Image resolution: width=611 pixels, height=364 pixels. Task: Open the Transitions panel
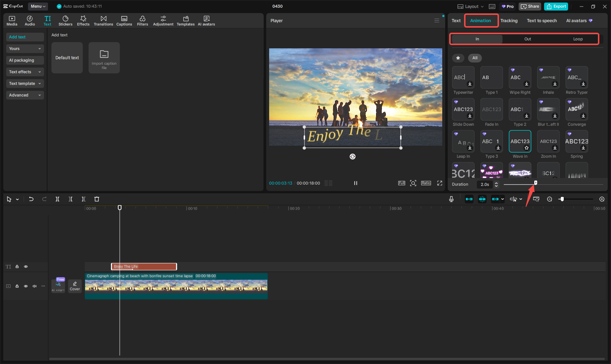coord(103,21)
